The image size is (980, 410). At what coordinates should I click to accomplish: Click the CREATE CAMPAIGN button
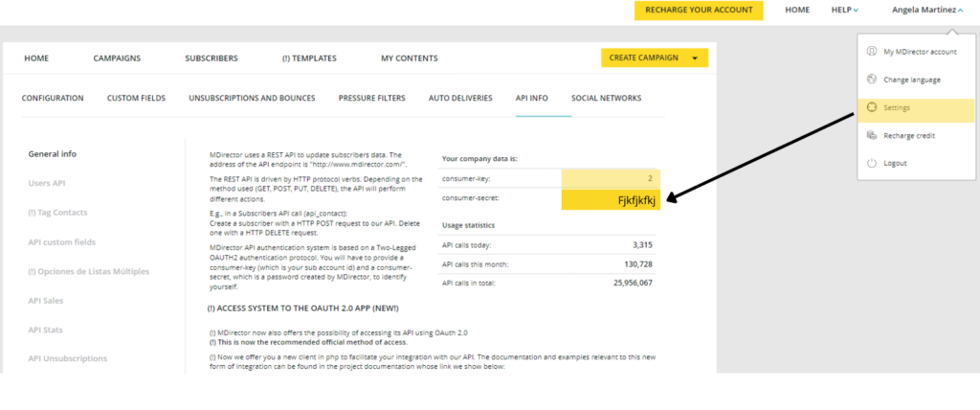[655, 57]
